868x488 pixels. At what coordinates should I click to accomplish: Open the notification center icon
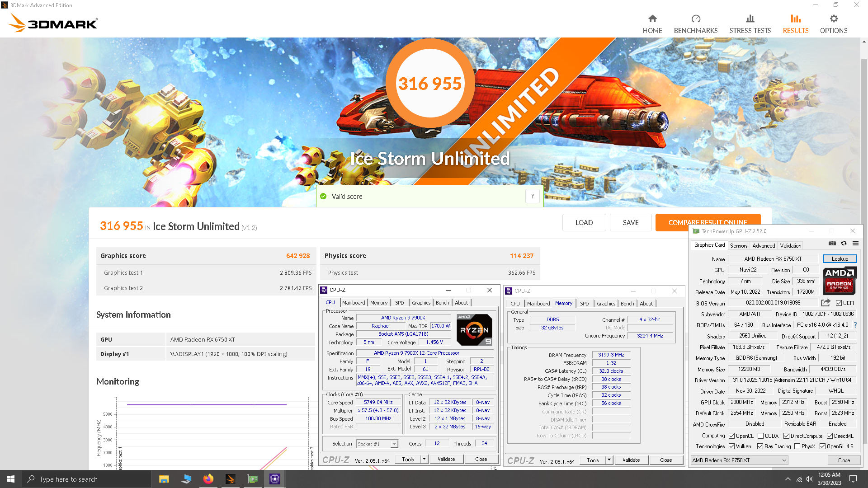point(853,479)
